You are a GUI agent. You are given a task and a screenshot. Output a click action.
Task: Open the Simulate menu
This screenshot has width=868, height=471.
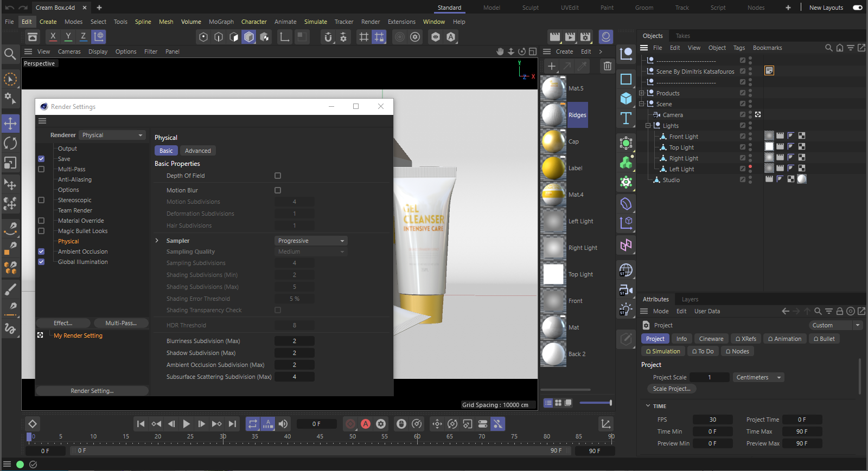pos(315,22)
